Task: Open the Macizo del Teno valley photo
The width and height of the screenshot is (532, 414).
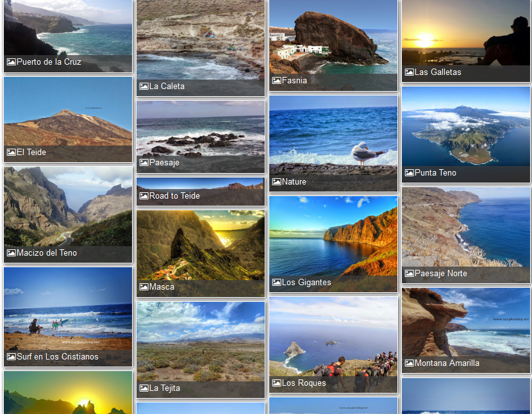Action: tap(67, 206)
